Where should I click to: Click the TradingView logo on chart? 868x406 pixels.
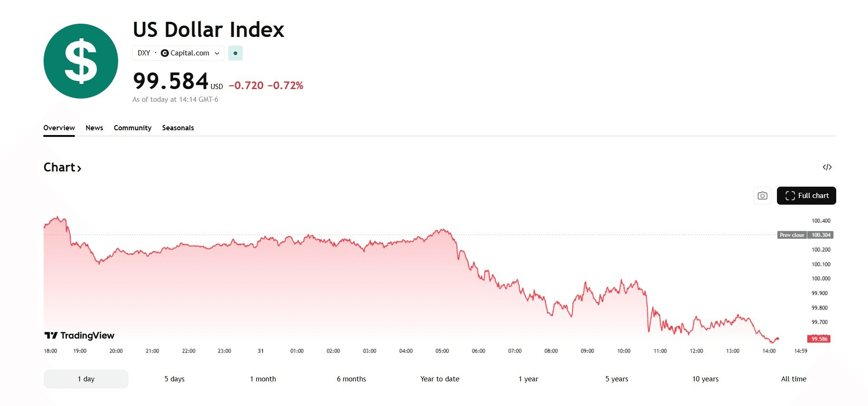tap(79, 335)
